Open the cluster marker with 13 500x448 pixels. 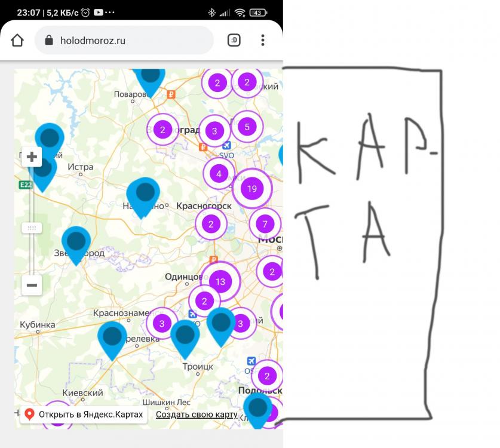pos(220,281)
